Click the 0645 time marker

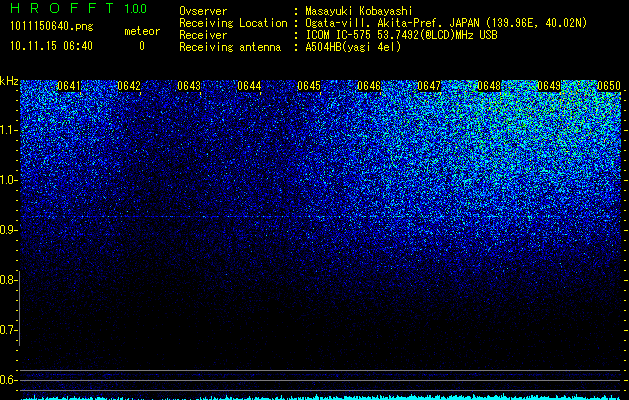point(309,86)
